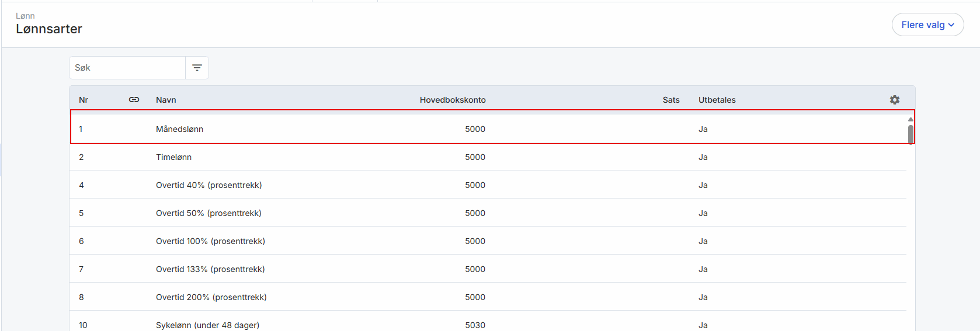The width and height of the screenshot is (980, 331).
Task: Open Sykelønn (under 48 dager) row
Action: point(207,325)
